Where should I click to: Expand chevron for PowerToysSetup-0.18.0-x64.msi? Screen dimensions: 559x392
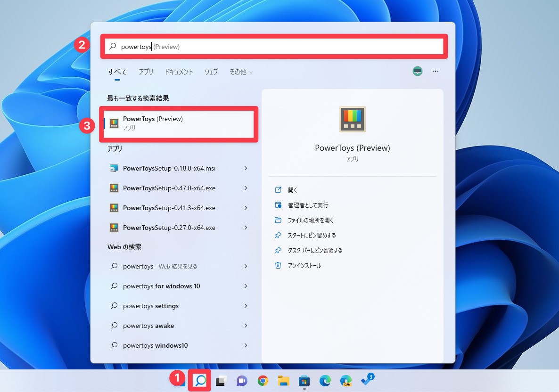click(x=246, y=168)
